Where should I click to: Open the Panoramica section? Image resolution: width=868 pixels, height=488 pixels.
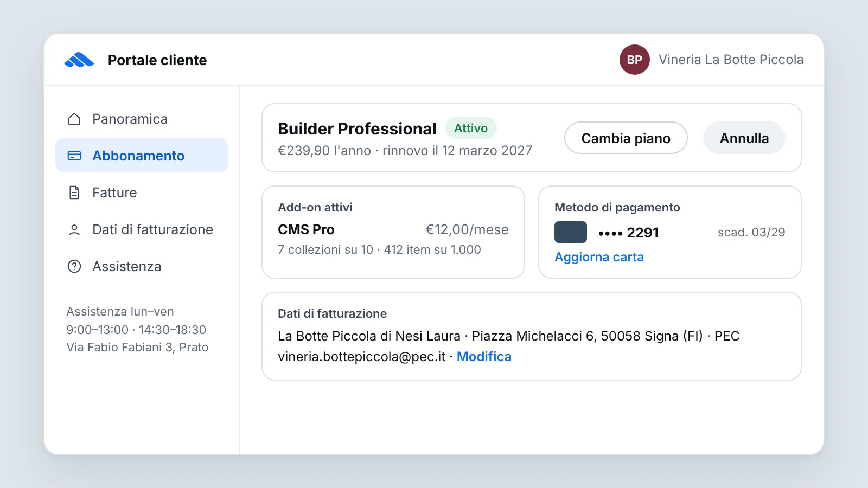[142, 119]
